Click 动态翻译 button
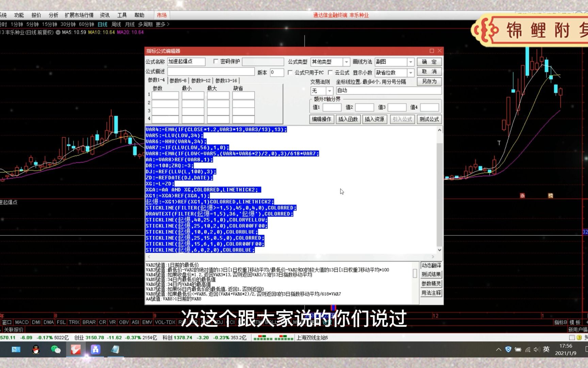This screenshot has height=368, width=588. (431, 265)
